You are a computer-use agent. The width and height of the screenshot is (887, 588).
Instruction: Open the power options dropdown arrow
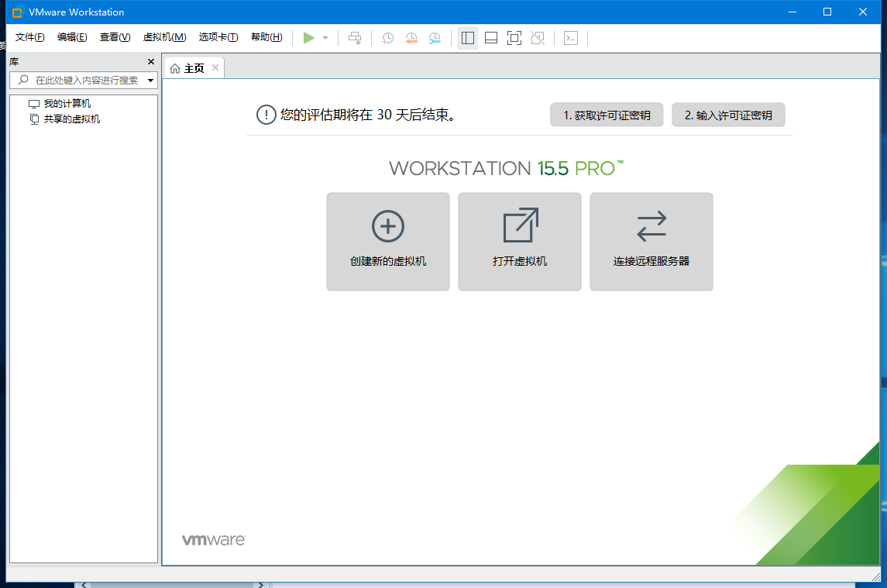(x=325, y=37)
